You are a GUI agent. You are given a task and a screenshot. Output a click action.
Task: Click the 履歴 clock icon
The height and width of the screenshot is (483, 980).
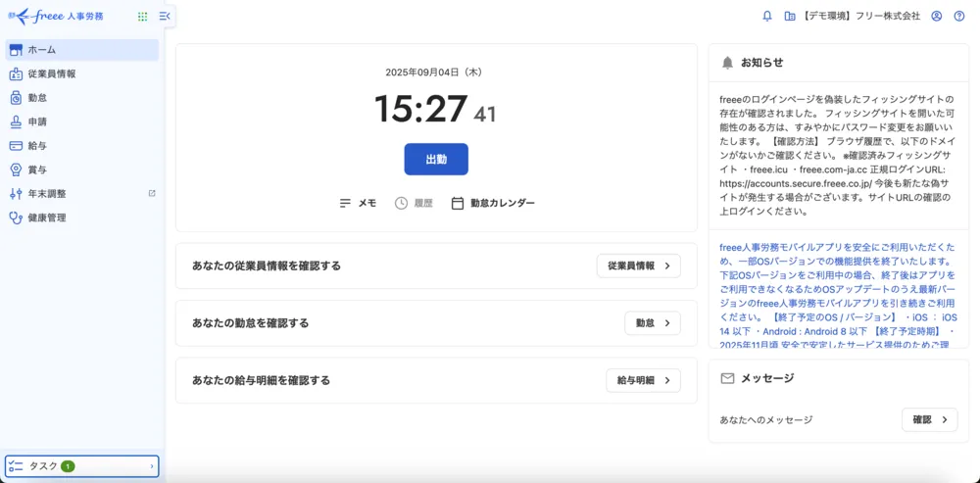401,203
